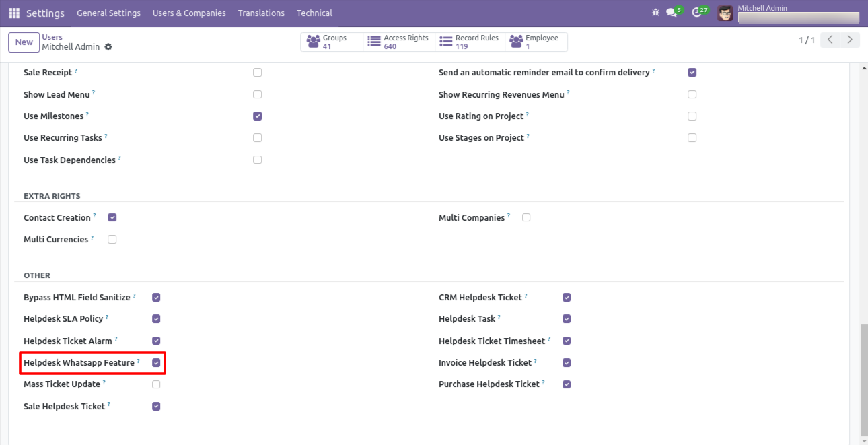Open the Users & Companies menu
This screenshot has width=868, height=445.
(189, 13)
